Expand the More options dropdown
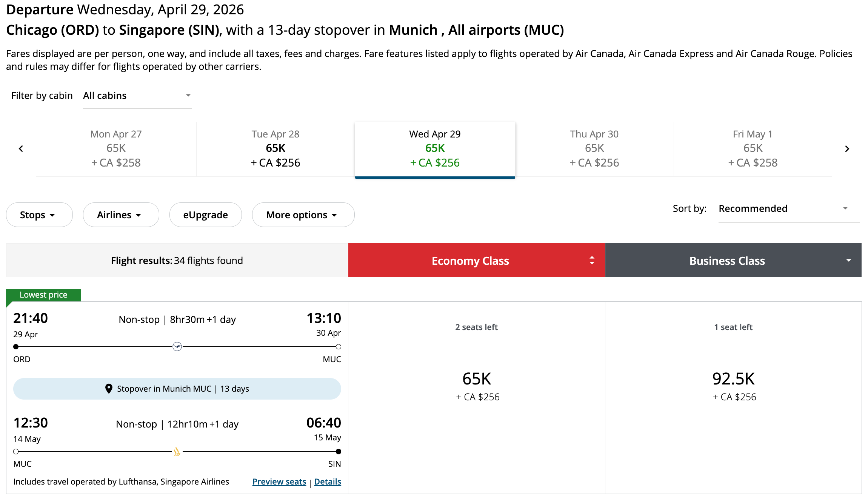 (x=303, y=215)
